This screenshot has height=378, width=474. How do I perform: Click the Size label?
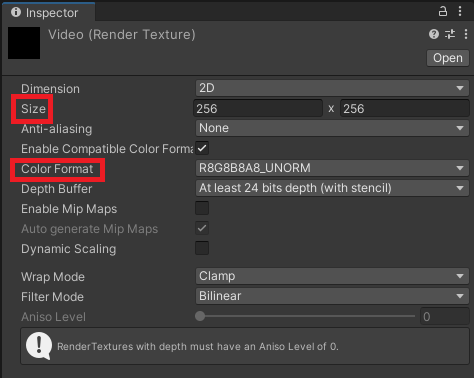click(x=33, y=109)
